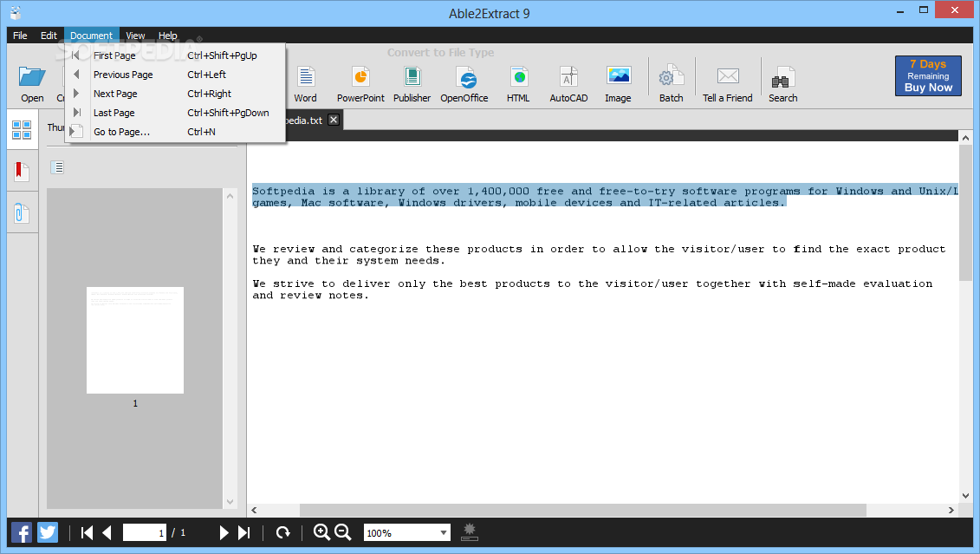The width and height of the screenshot is (980, 554).
Task: Open the Help menu
Action: [x=167, y=36]
